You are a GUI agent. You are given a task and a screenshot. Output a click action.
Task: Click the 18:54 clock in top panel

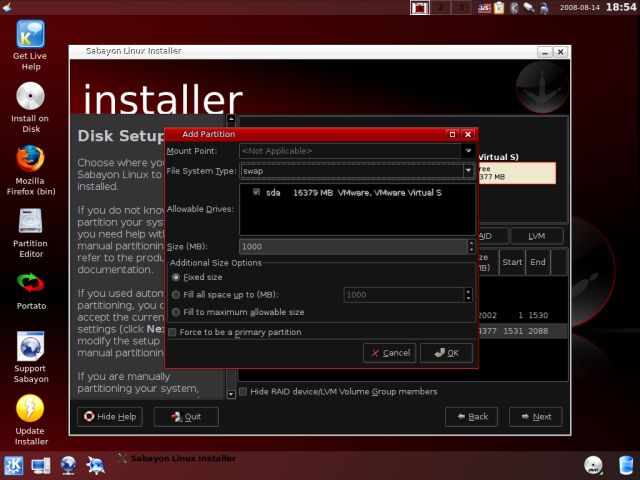point(620,7)
